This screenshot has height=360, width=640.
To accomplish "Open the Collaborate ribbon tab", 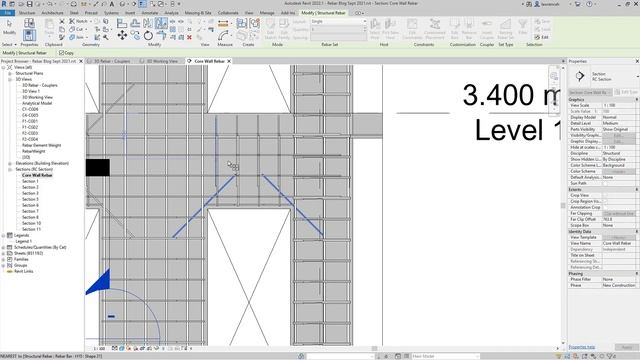I will tap(228, 13).
